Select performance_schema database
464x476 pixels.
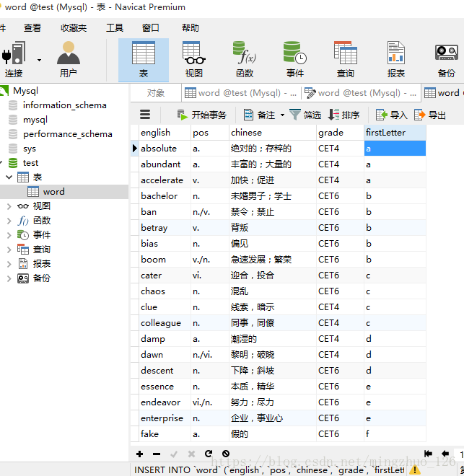[68, 134]
